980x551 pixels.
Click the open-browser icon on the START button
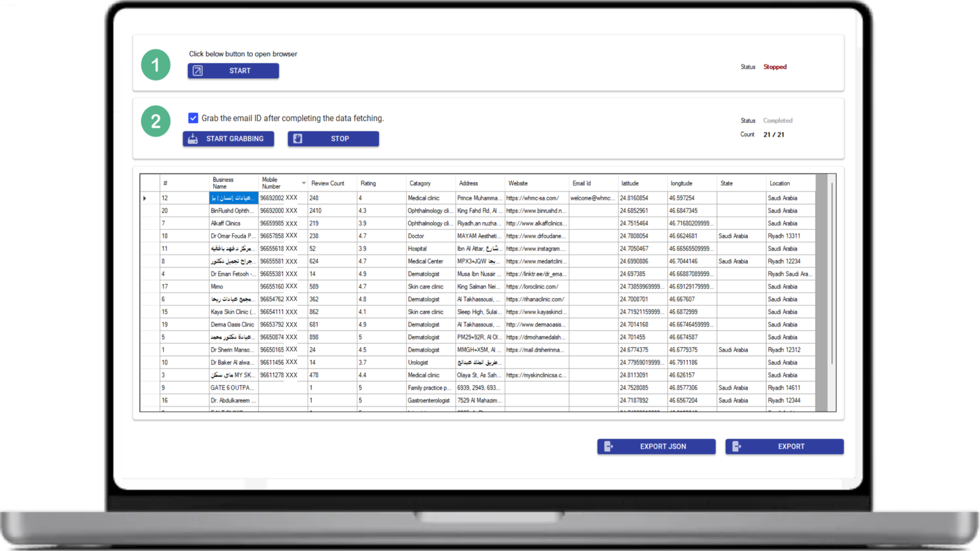[198, 71]
